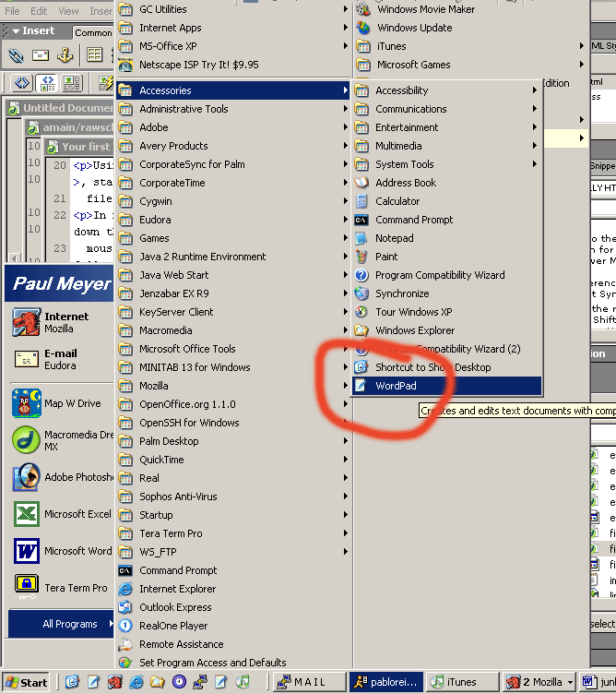616x694 pixels.
Task: Click the Paint icon
Action: (361, 257)
